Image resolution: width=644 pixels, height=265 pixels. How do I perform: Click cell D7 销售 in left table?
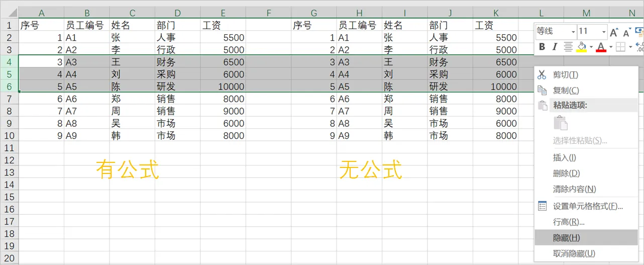(177, 99)
